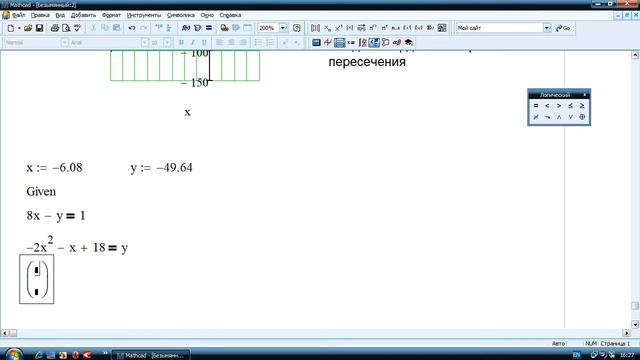Viewport: 640px width, 360px height.
Task: Open the Символика menu
Action: pos(180,15)
